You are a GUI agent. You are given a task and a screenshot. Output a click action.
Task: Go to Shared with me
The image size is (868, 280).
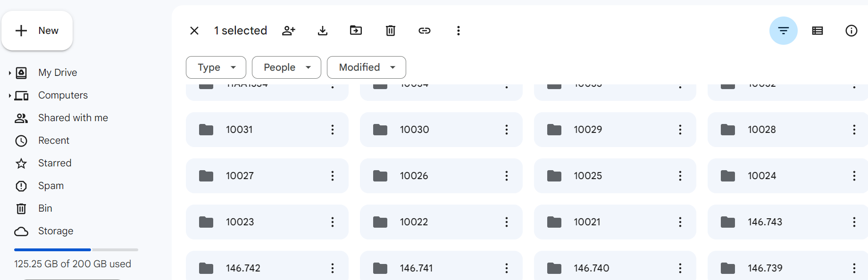[73, 118]
